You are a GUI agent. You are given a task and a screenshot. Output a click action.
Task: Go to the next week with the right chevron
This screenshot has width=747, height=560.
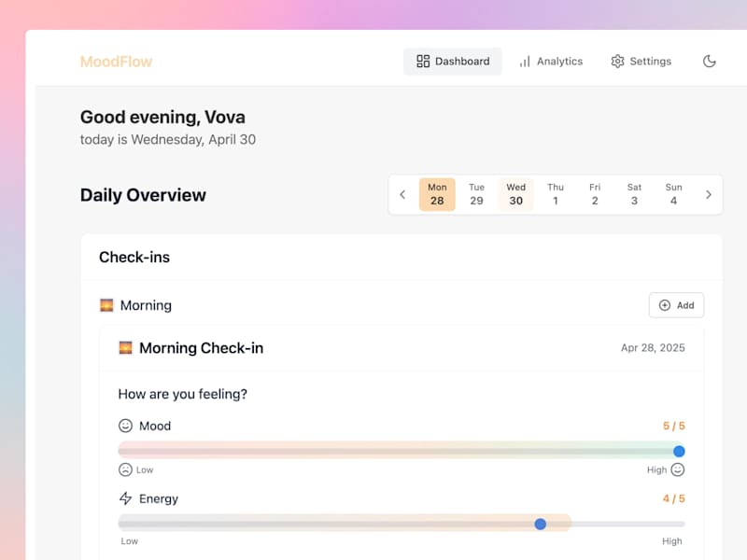click(709, 195)
